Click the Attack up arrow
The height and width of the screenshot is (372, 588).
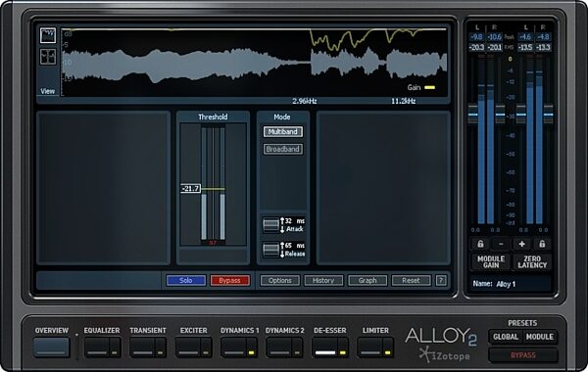point(282,220)
